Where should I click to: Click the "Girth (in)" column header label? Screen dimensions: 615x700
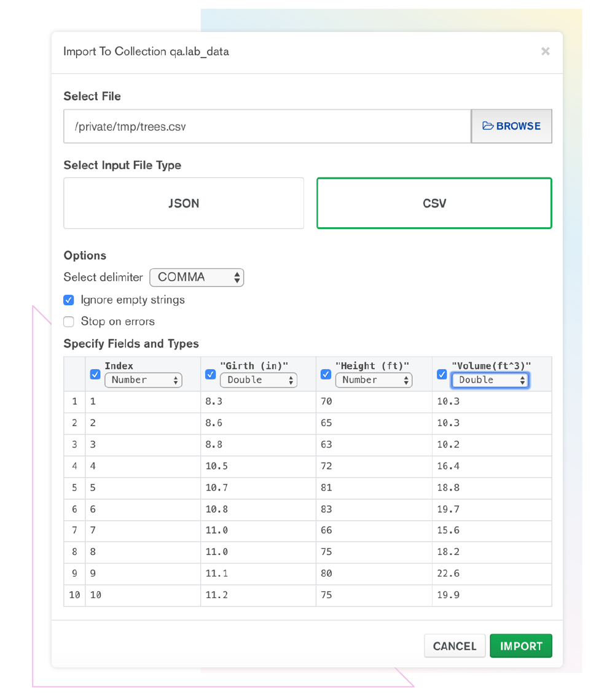254,365
